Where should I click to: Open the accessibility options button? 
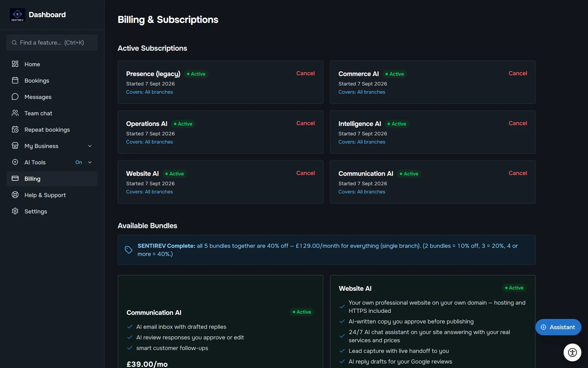[572, 353]
